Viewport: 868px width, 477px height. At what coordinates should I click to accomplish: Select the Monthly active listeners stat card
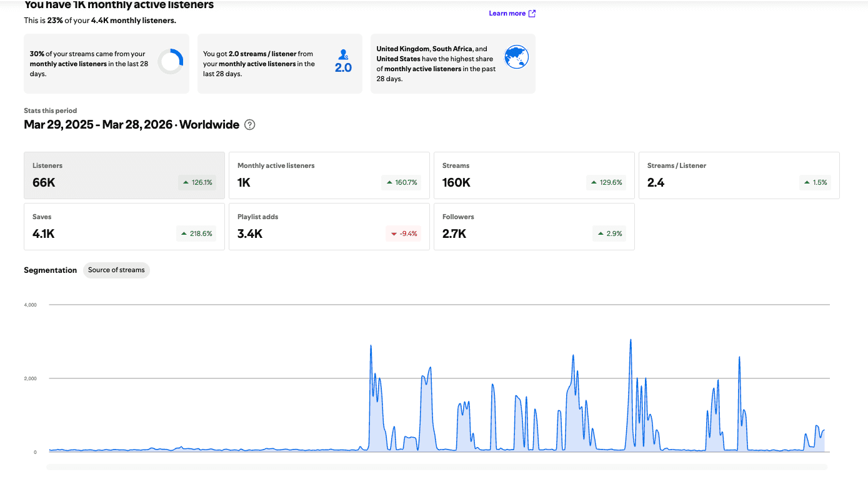point(329,175)
